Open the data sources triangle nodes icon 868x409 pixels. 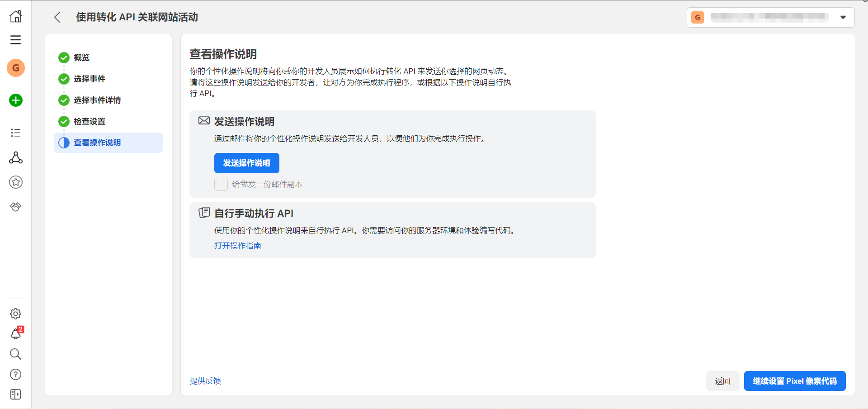[16, 157]
